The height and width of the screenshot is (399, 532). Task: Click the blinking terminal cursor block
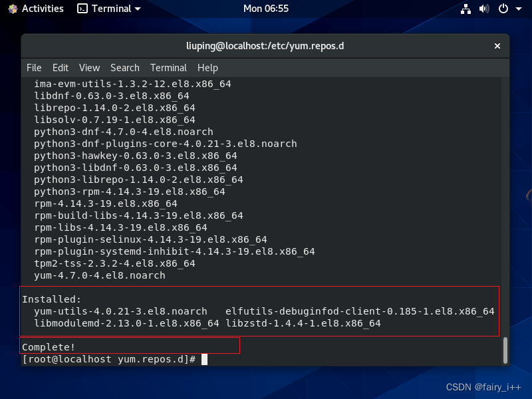coord(203,359)
